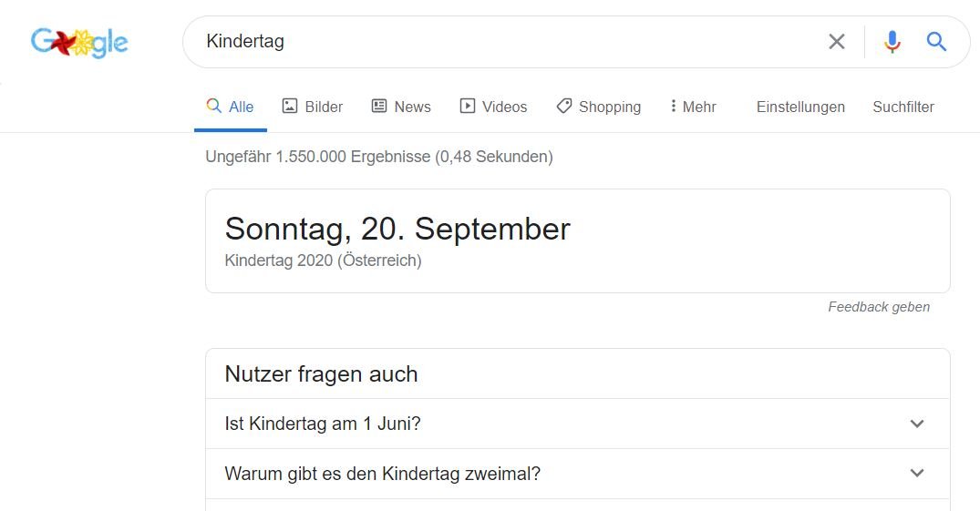
Task: Click the Suchfilter button
Action: [903, 107]
